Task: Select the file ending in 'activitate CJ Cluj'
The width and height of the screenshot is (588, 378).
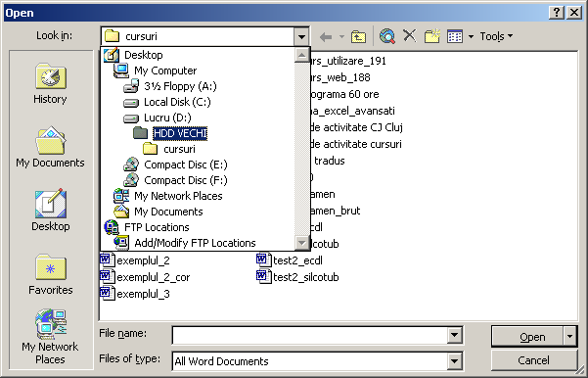Action: (357, 127)
